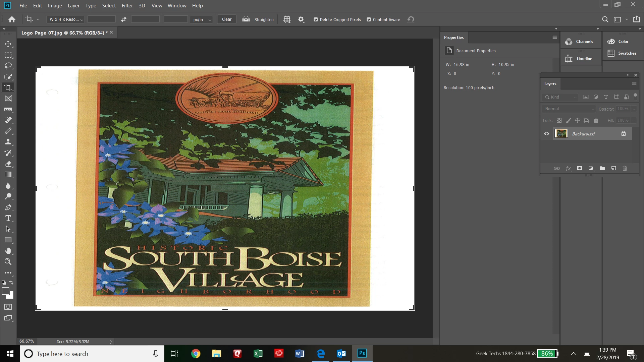644x362 pixels.
Task: Open the Normal blend mode dropdown
Action: pyautogui.click(x=569, y=109)
